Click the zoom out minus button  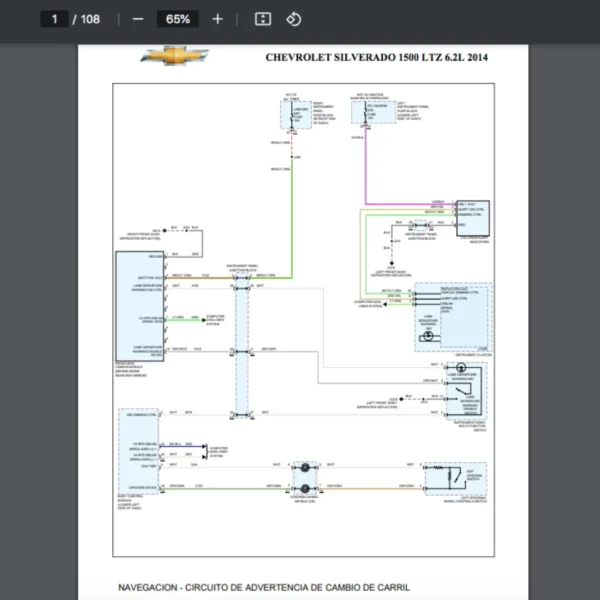138,19
